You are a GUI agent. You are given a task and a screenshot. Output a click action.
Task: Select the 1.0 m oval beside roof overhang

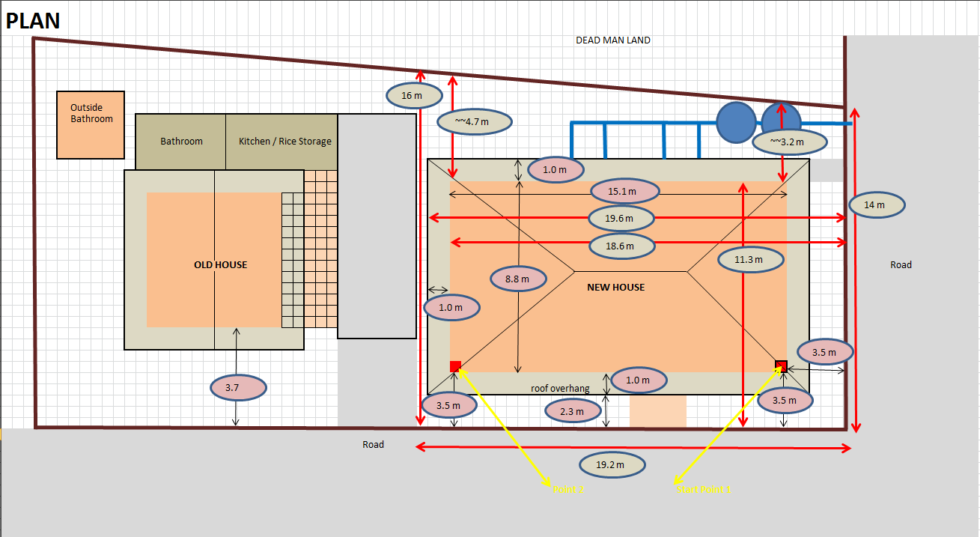point(639,380)
